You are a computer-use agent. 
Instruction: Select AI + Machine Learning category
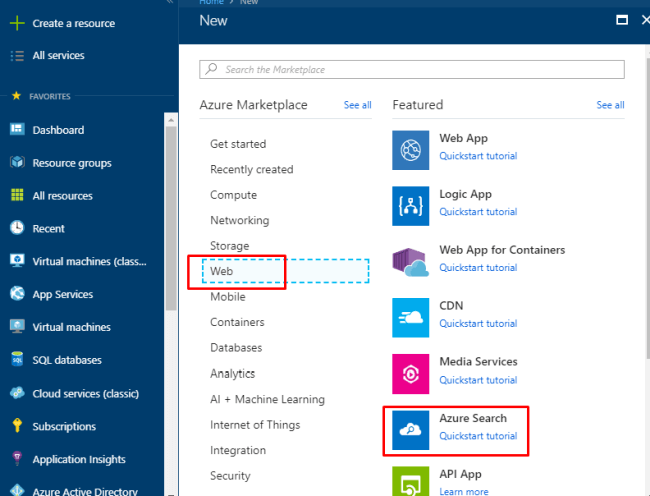267,399
